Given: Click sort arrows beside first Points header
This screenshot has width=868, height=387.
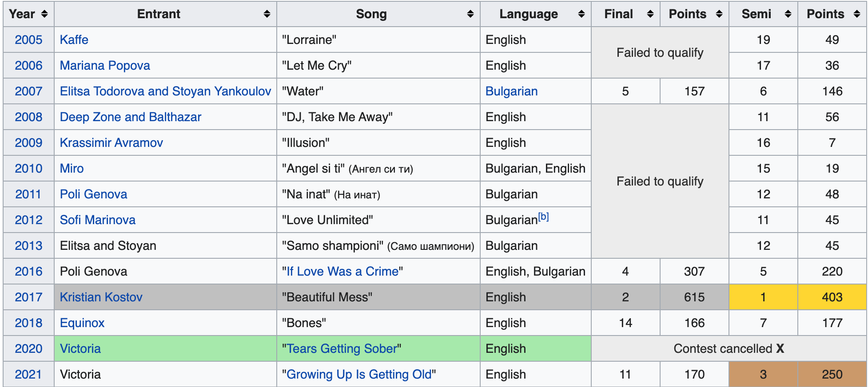Looking at the screenshot, I should pos(719,14).
